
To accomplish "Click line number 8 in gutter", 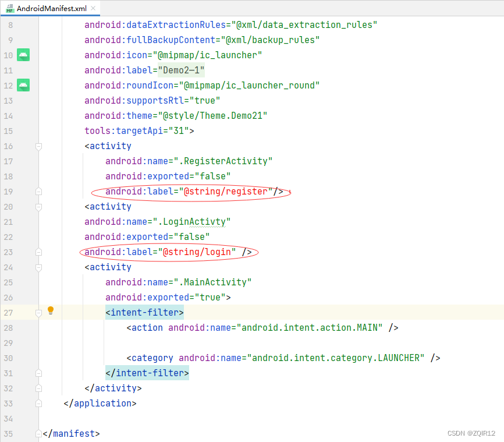I will click(x=10, y=25).
